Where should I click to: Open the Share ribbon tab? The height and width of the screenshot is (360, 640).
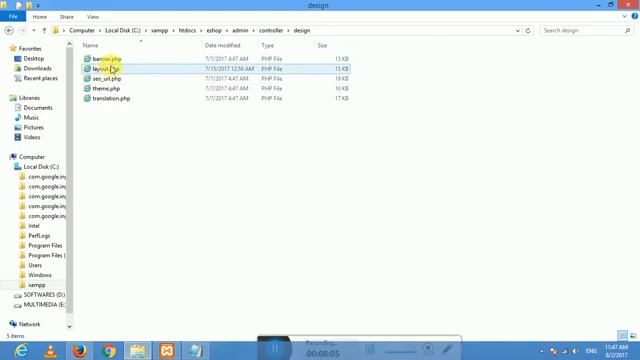[67, 17]
